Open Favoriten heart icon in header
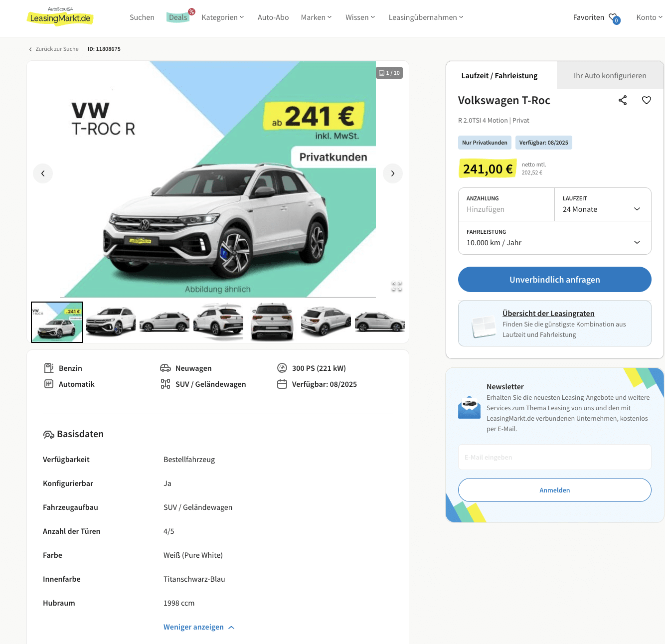The image size is (665, 644). pos(614,17)
